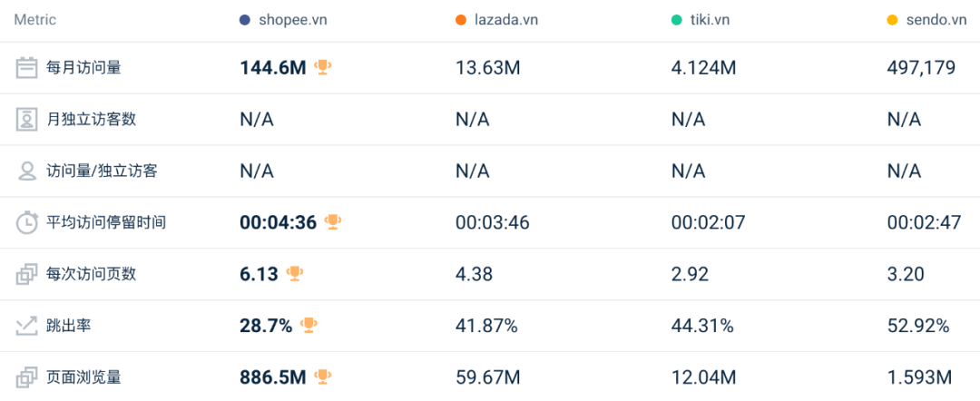Click the trophy icon next to 00:04:36
The image size is (980, 401).
333,221
